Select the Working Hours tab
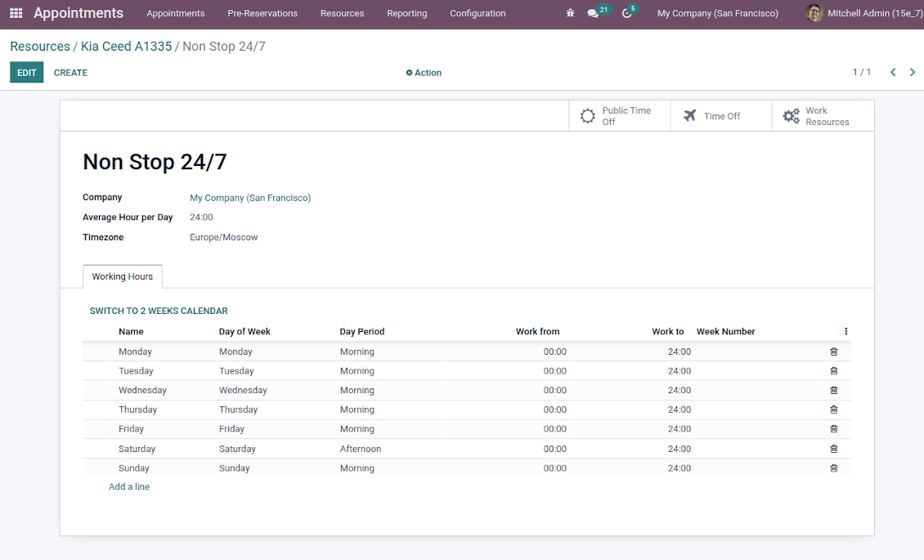 pos(123,277)
